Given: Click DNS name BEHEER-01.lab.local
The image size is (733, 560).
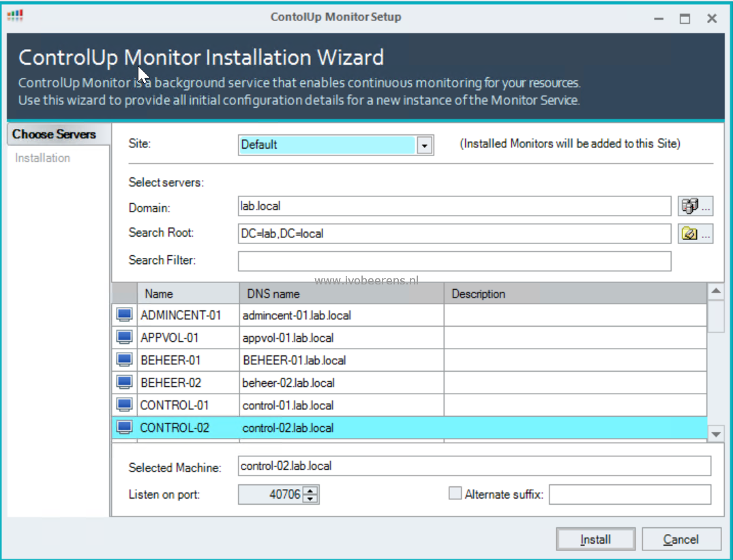Looking at the screenshot, I should [294, 360].
